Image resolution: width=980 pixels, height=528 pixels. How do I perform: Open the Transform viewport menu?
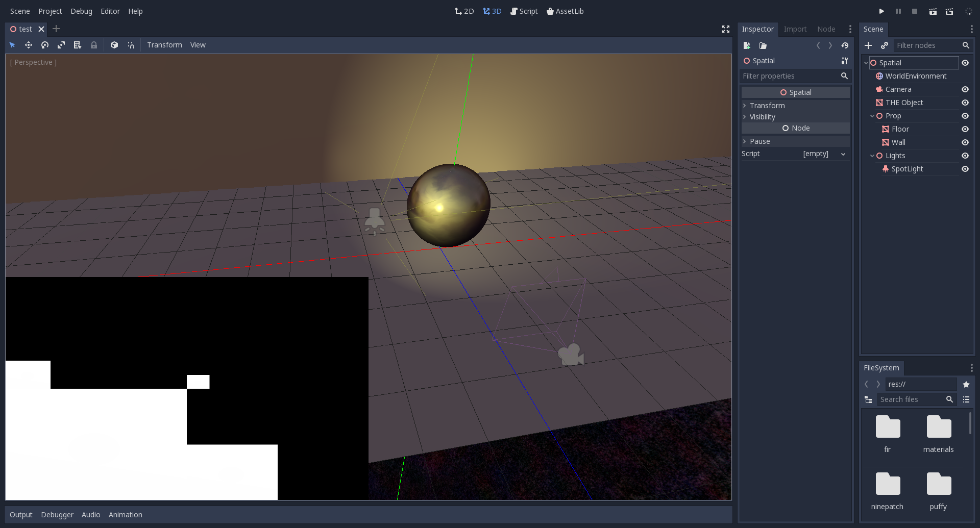point(164,45)
